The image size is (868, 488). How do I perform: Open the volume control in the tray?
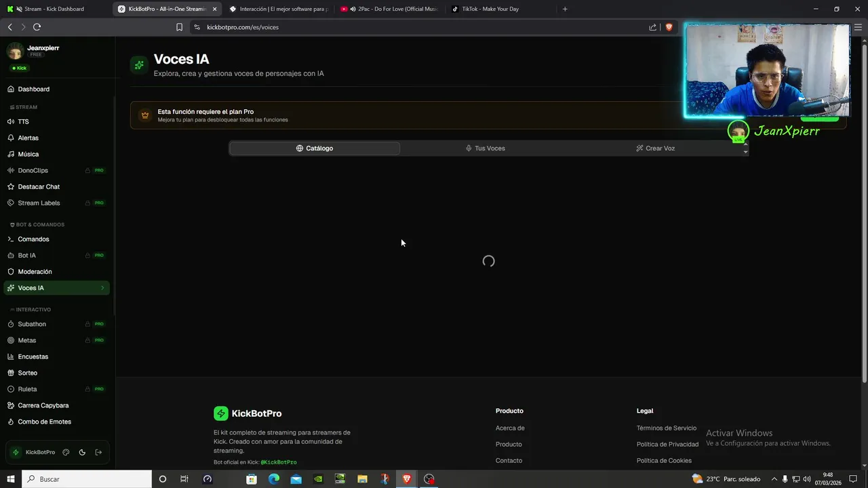pos(807,479)
